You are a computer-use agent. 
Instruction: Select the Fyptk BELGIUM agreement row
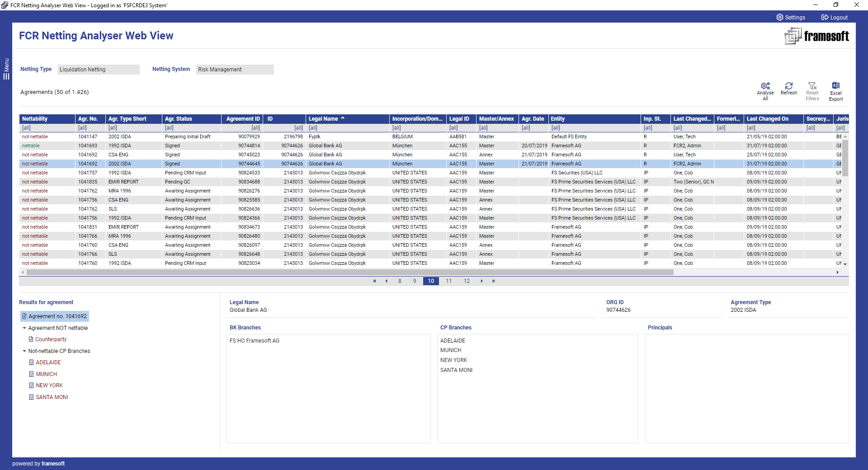coord(430,136)
